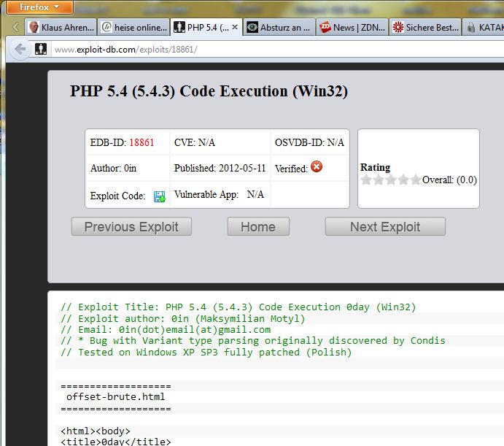
Task: Click the URL address field
Action: pyautogui.click(x=276, y=50)
